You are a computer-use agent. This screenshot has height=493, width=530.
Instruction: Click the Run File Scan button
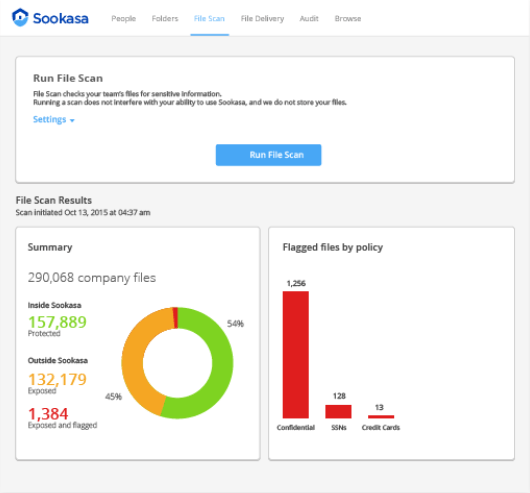(x=268, y=155)
